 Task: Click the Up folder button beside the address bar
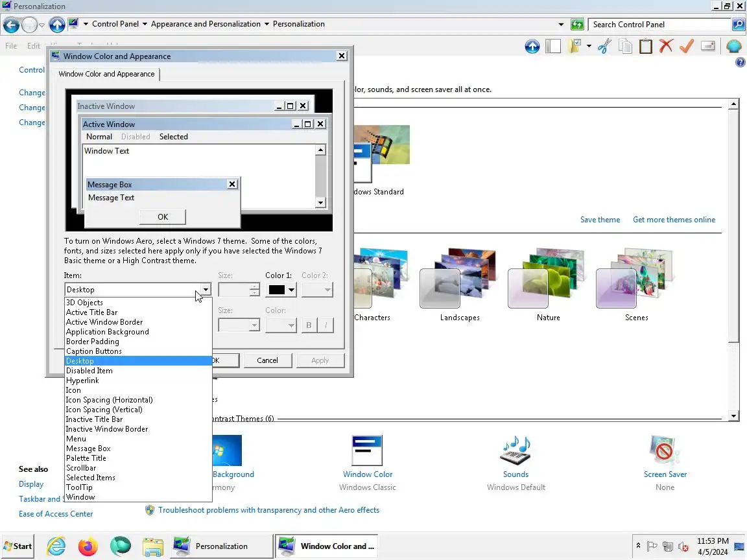click(57, 25)
